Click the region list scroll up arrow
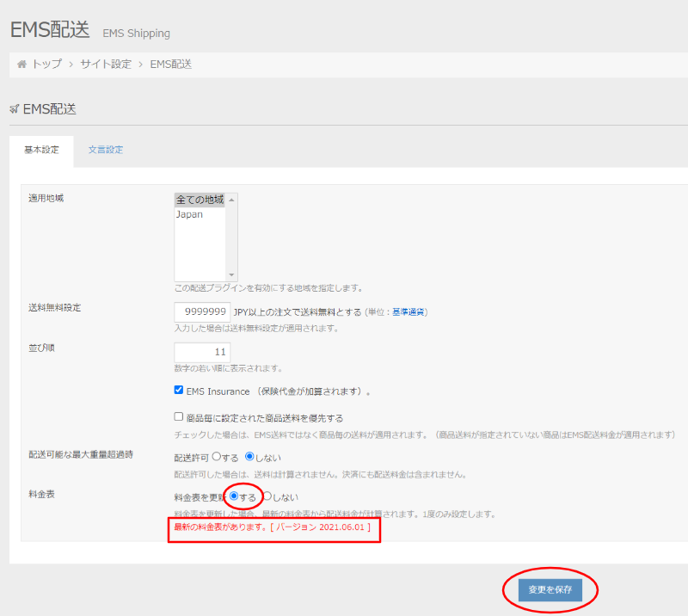This screenshot has width=688, height=616. click(231, 200)
